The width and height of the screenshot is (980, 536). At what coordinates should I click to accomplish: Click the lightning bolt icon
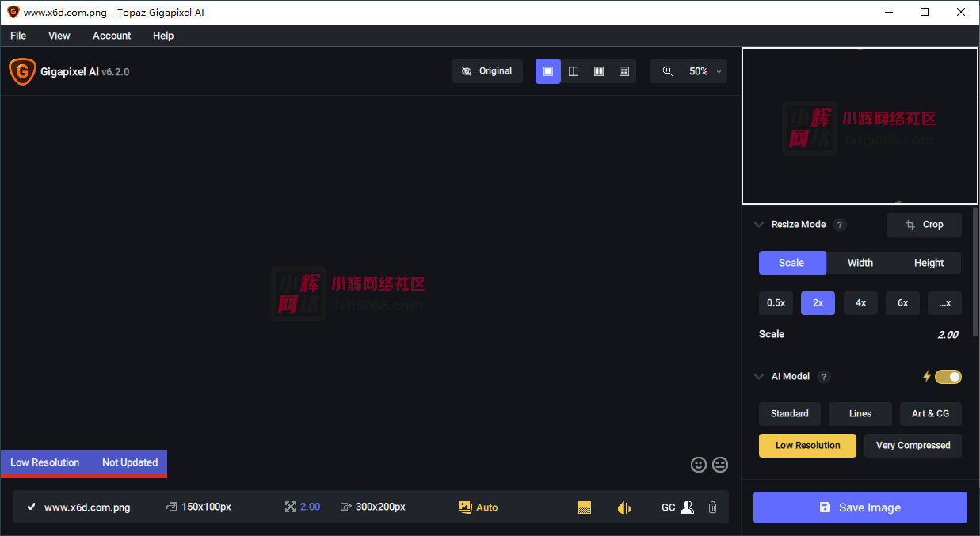coord(926,377)
